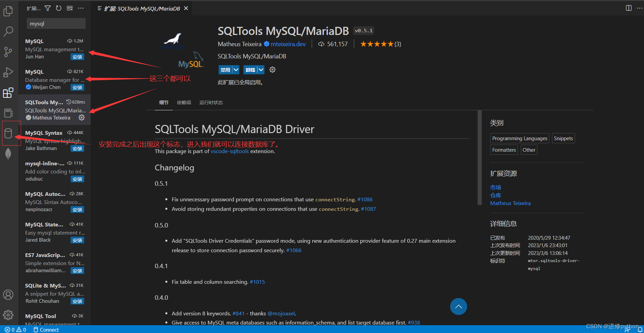Image resolution: width=644 pixels, height=333 pixels.
Task: Install MySQL Syntax by Jake Bathman
Action: [x=77, y=149]
